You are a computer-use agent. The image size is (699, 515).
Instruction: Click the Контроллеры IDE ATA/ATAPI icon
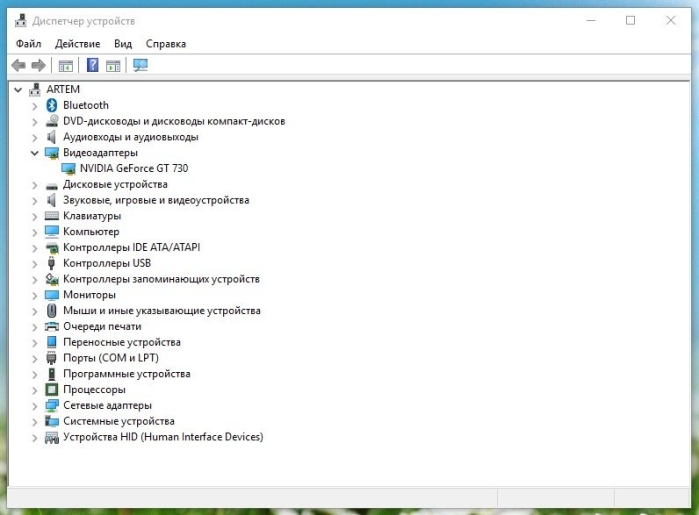click(52, 248)
